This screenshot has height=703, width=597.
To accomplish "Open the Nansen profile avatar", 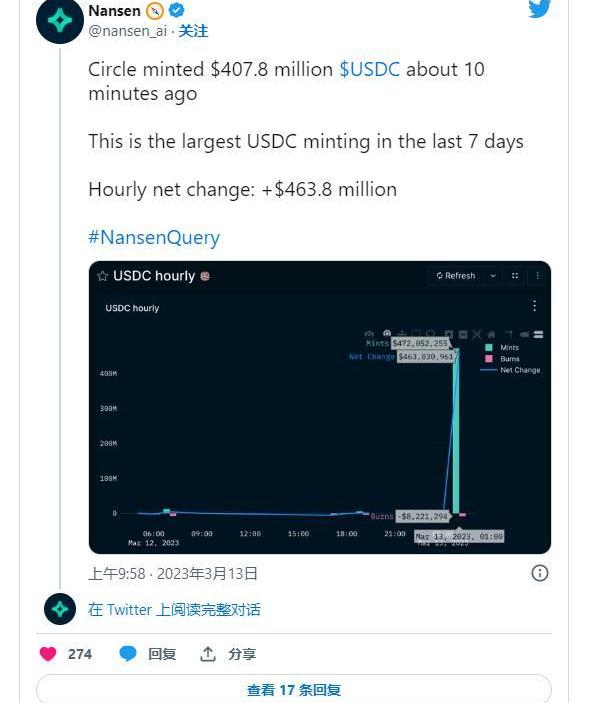I will (x=60, y=20).
